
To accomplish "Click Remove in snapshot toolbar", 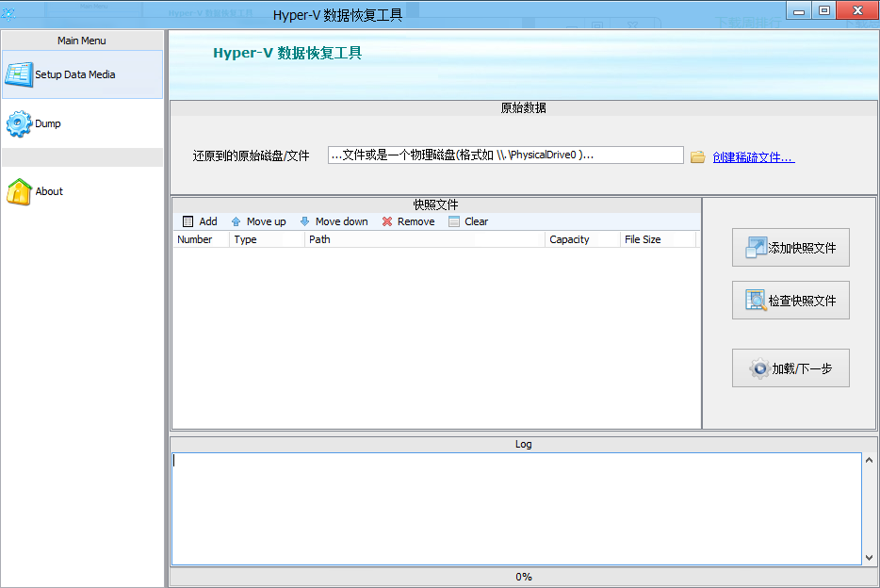I will [x=409, y=221].
